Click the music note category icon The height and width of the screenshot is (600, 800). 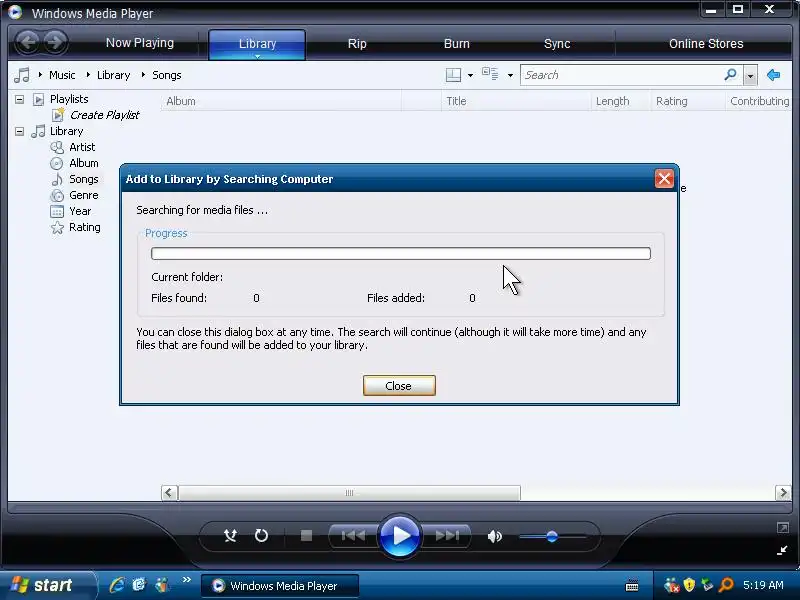(22, 75)
